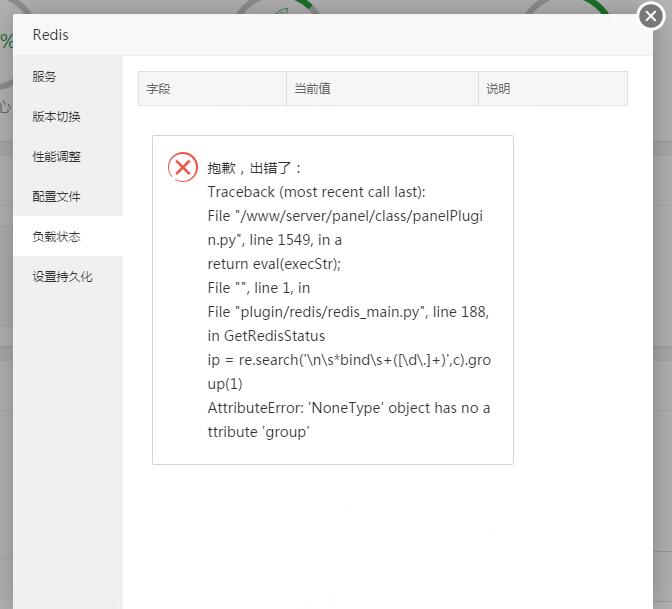The image size is (672, 609).
Task: Click the 字段 column header
Action: (x=212, y=89)
